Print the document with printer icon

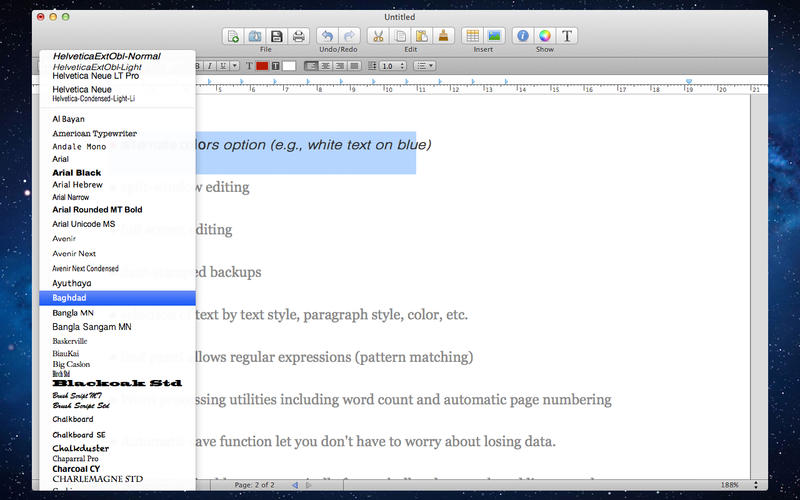pos(298,36)
